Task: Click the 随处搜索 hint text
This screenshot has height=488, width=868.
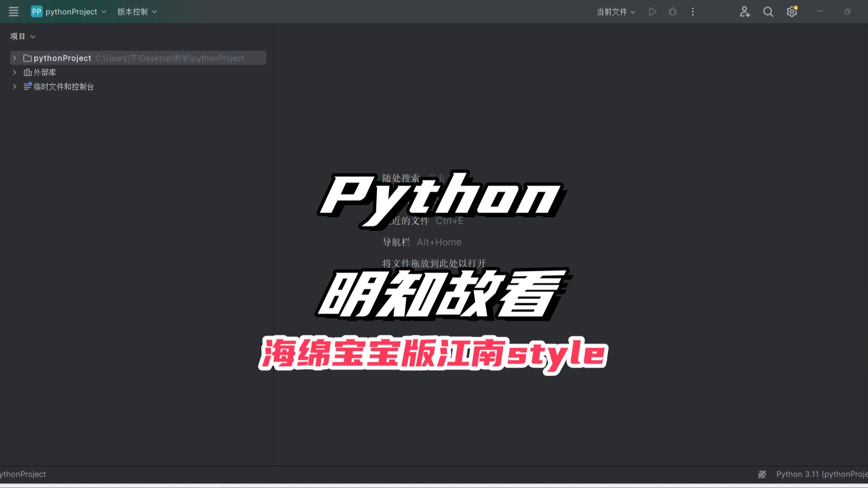Action: [x=401, y=178]
